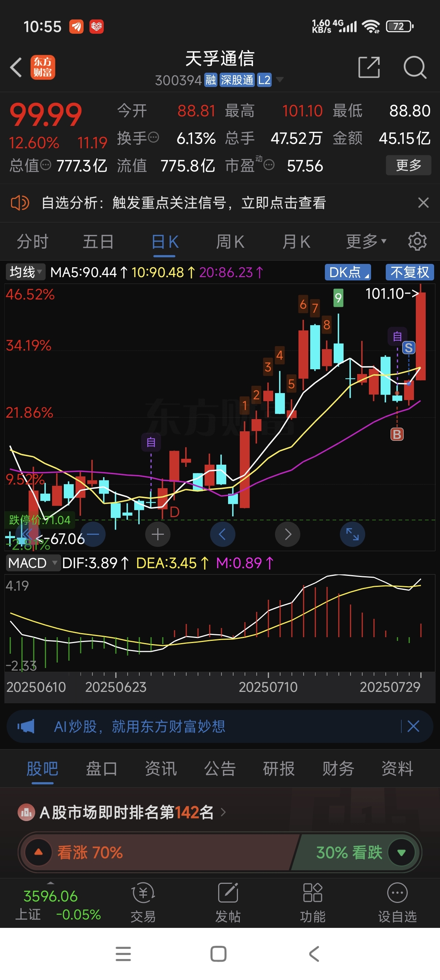Screen dimensions: 440x980
Task: Tap the S sell signal marker
Action: tap(409, 348)
